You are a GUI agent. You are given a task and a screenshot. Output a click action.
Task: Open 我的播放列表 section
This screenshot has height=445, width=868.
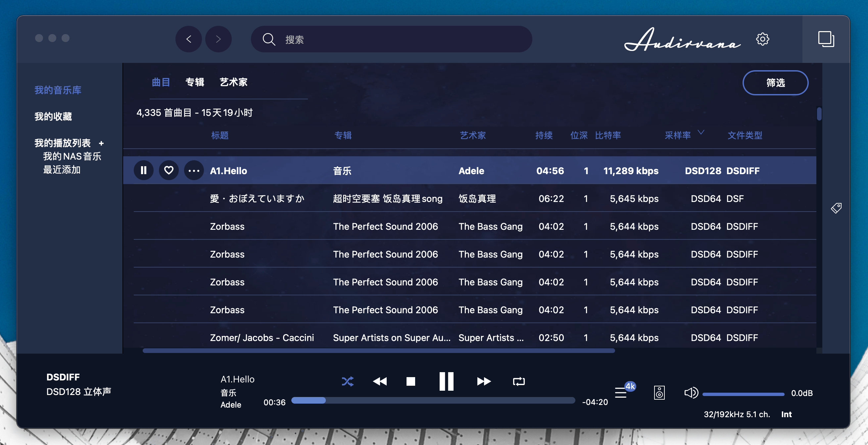[63, 143]
